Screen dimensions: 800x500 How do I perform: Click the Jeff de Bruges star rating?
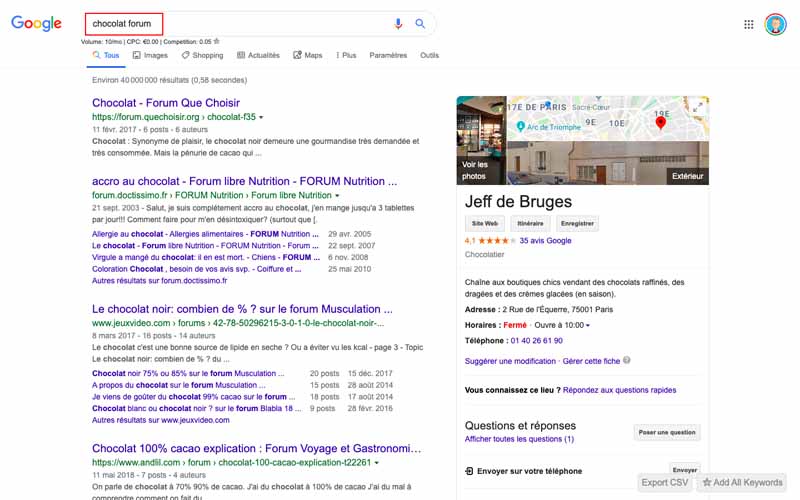(496, 240)
